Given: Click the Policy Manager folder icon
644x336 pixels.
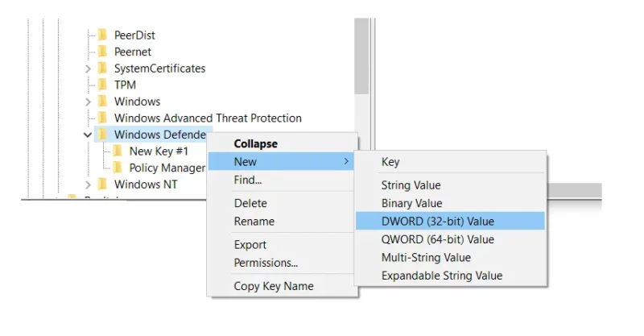Looking at the screenshot, I should pyautogui.click(x=118, y=168).
